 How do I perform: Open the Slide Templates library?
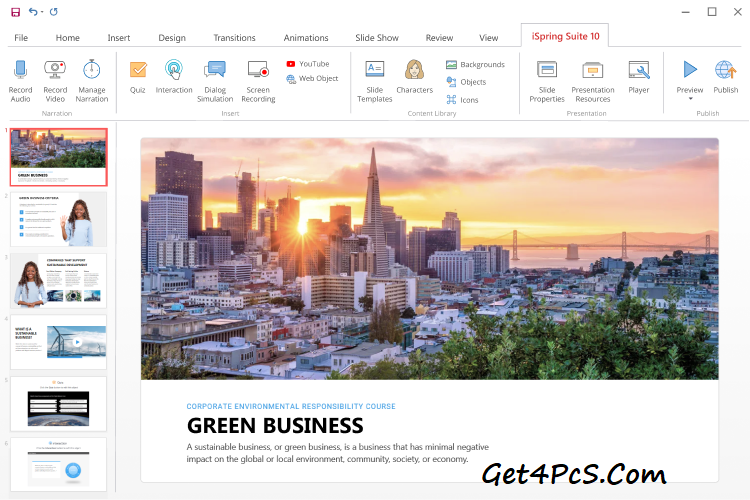[375, 69]
